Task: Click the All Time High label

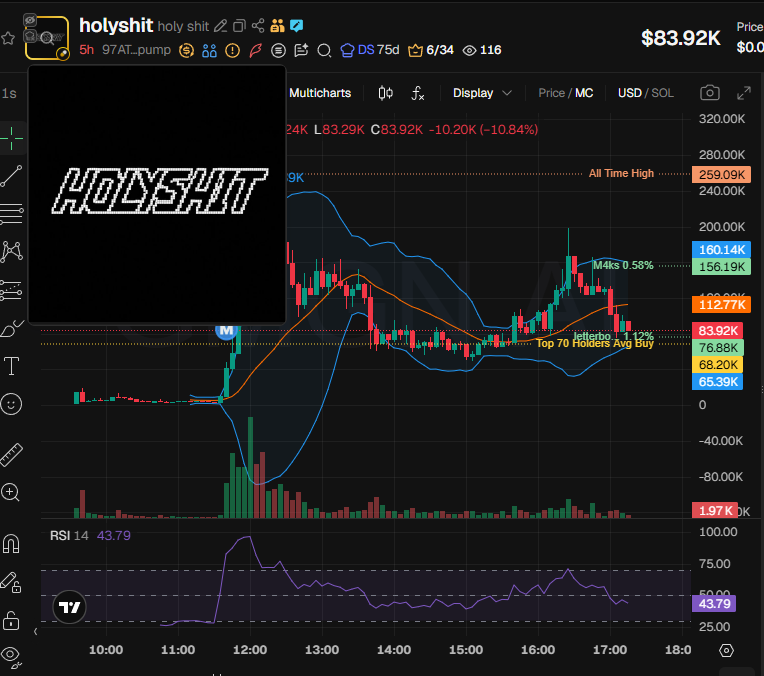Action: coord(621,174)
